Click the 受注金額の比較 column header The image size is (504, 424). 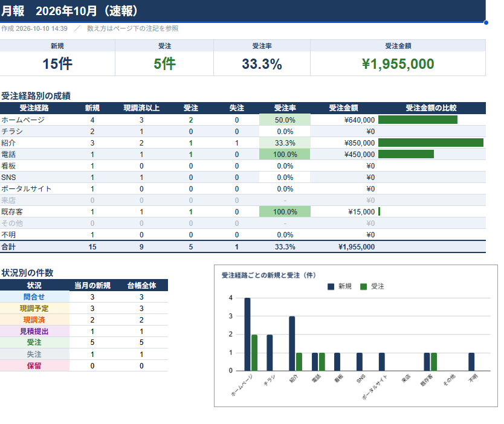431,108
